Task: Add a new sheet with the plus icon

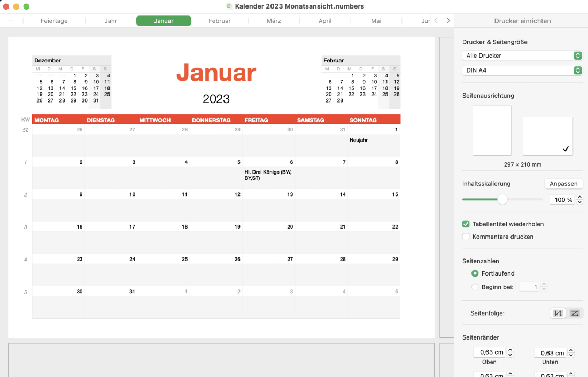Action: [x=11, y=21]
